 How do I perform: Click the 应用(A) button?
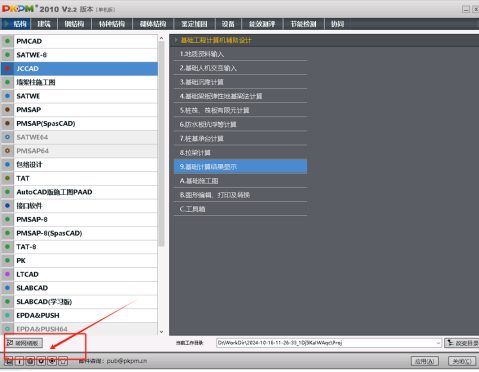point(425,361)
